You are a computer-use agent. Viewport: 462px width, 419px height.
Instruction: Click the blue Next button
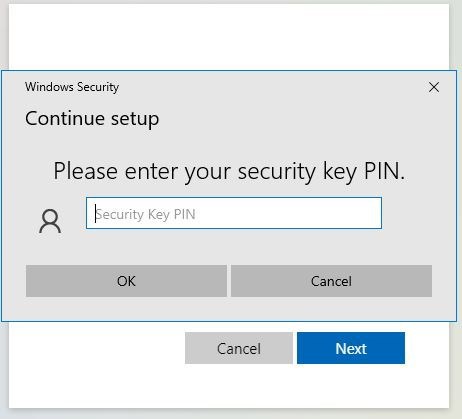(x=351, y=348)
